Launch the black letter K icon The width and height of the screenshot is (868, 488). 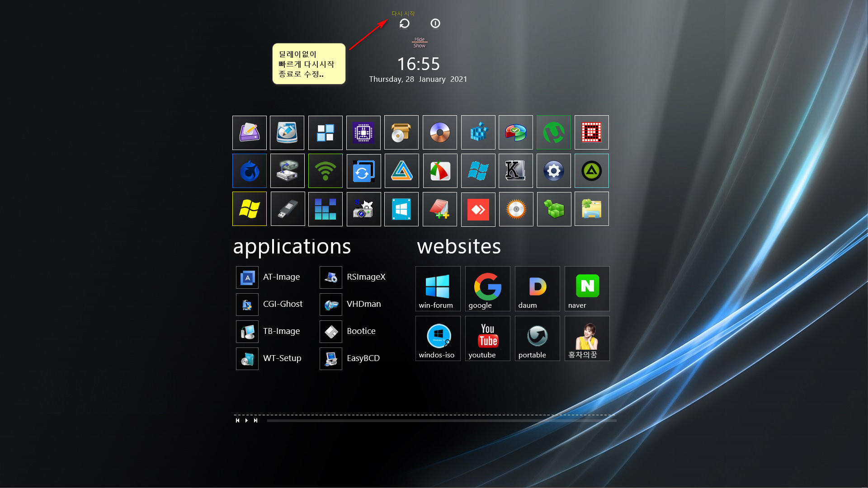[516, 171]
